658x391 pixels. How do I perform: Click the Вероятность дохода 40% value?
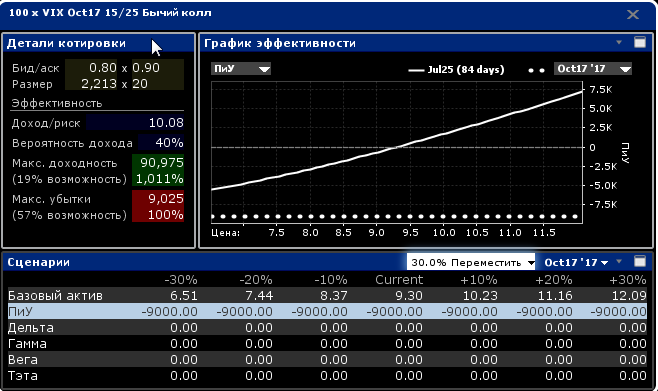tap(161, 143)
